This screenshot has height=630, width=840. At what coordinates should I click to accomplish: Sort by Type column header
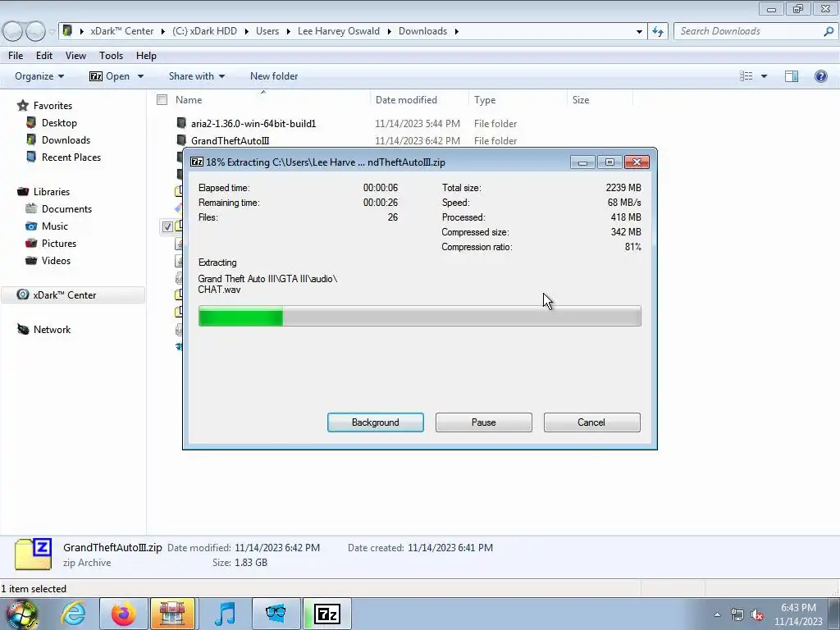pos(518,99)
